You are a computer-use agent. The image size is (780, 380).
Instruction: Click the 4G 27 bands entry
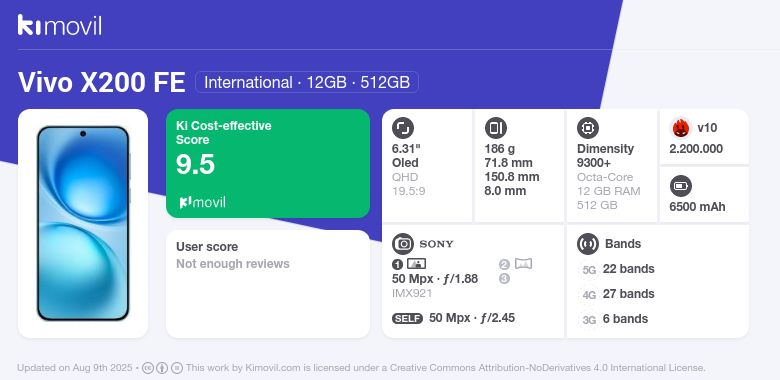point(617,294)
